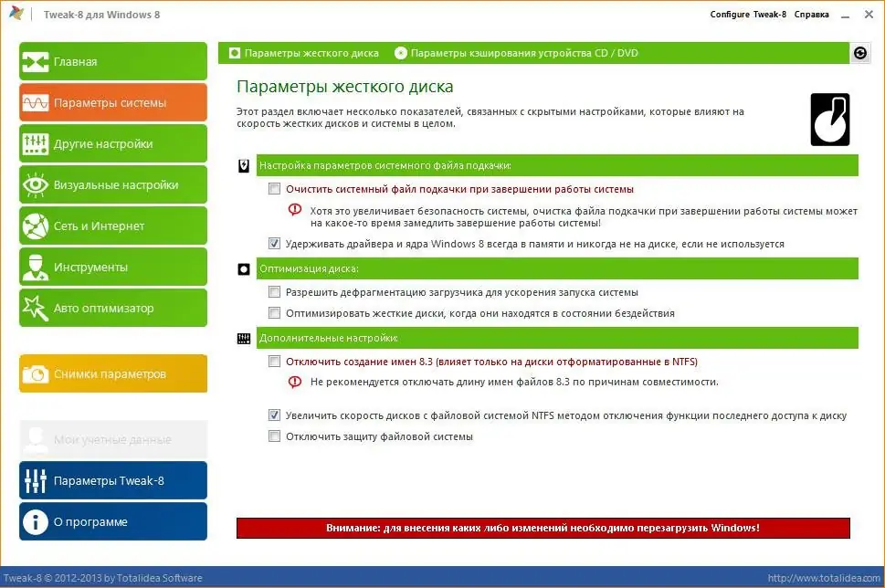Click the Параметры системы wave icon
The width and height of the screenshot is (885, 588).
click(35, 102)
